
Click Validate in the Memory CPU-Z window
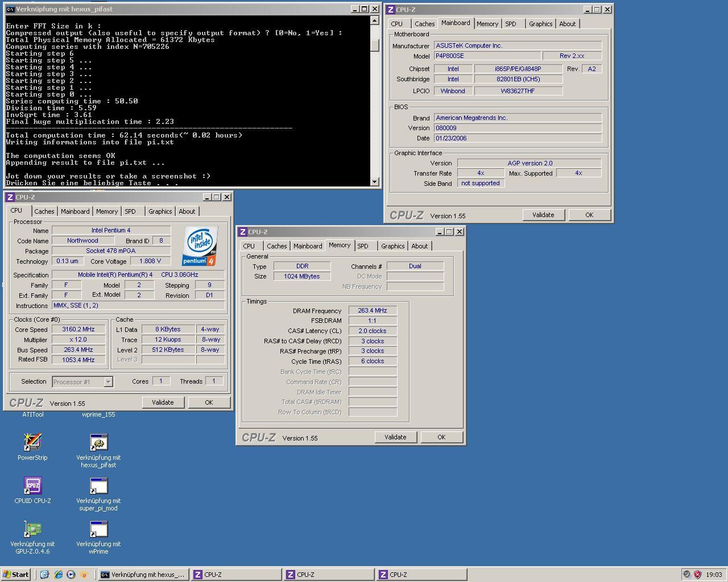[x=395, y=437]
